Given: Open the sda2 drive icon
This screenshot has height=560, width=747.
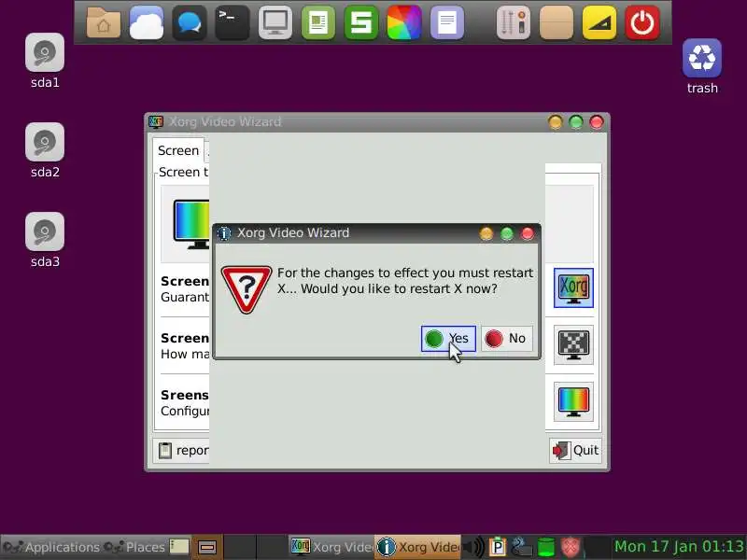Looking at the screenshot, I should pos(45,150).
